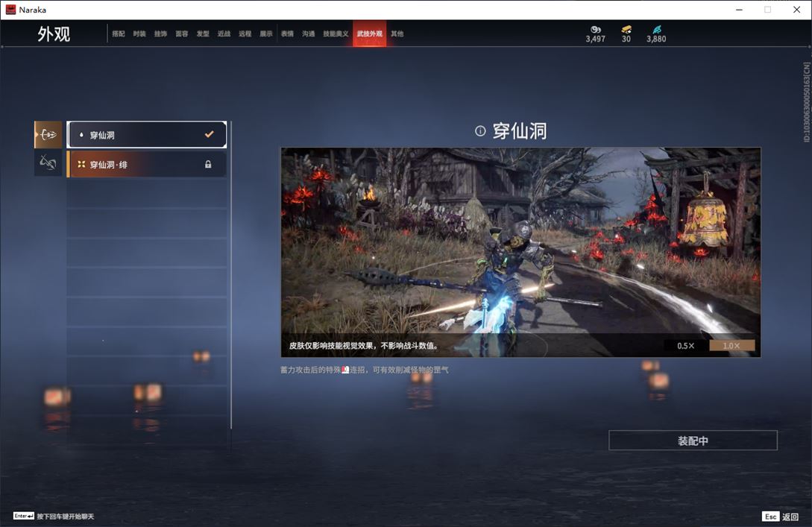Open the 其他 tab
Screen dimensions: 812x527
pos(397,34)
